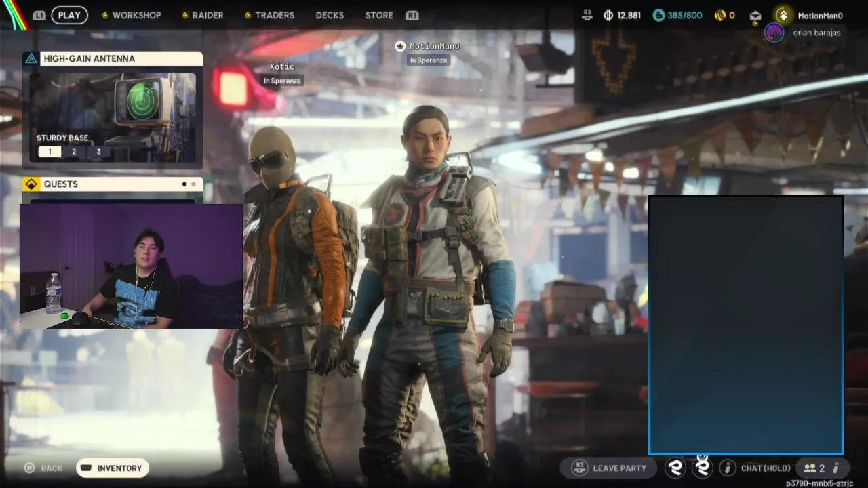This screenshot has height=488, width=868.
Task: Click the circle icon beside BACK
Action: tap(29, 468)
